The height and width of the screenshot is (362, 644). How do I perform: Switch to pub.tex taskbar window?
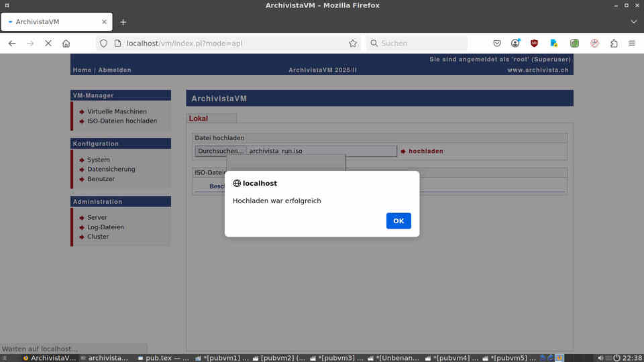pyautogui.click(x=164, y=358)
